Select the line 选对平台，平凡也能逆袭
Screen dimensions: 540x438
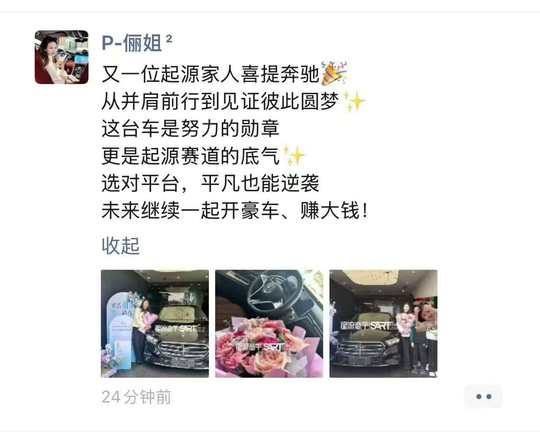210,183
